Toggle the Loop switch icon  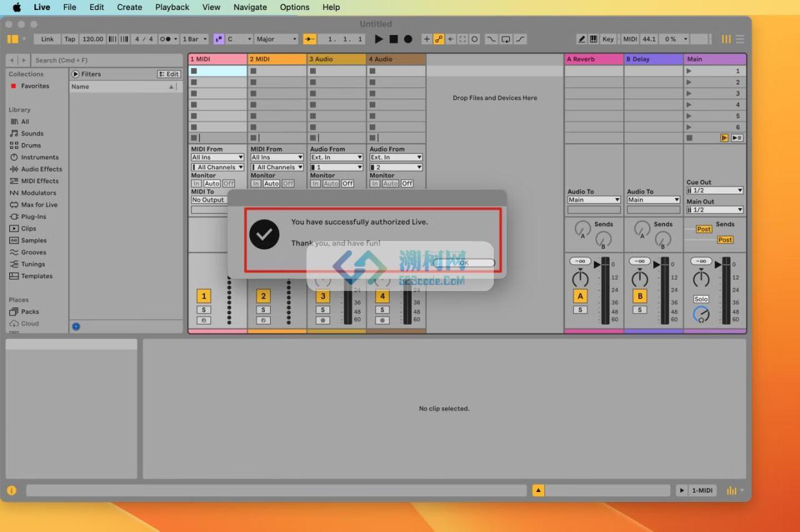[506, 39]
